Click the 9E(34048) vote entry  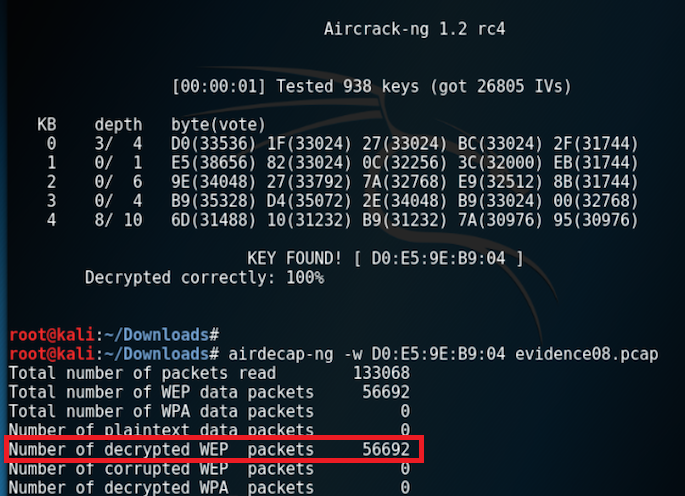point(213,182)
